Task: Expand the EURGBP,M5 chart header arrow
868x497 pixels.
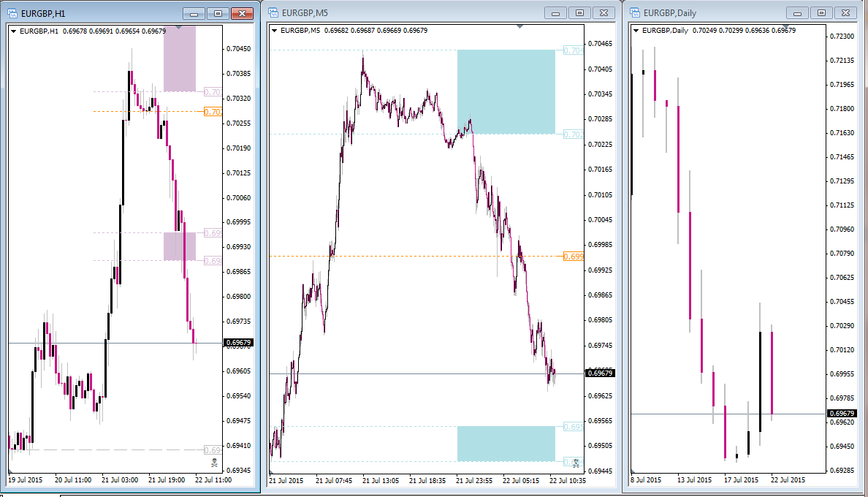Action: point(274,31)
